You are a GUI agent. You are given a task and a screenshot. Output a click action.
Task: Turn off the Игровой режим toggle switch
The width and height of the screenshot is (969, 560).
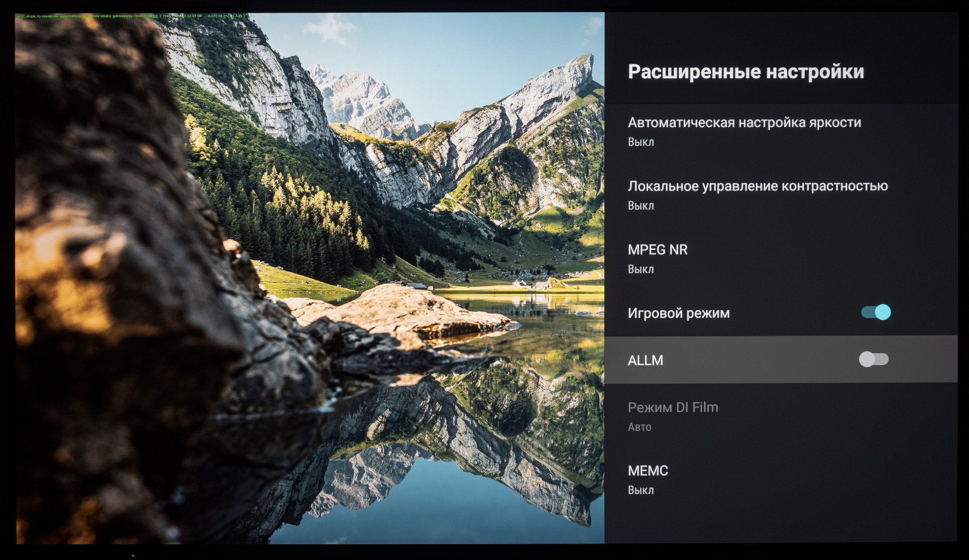click(876, 312)
